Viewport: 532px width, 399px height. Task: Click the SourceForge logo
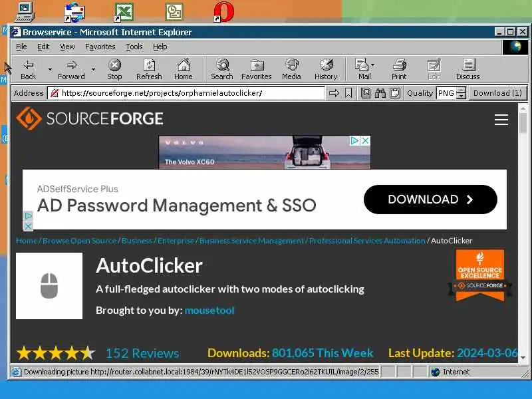pos(90,118)
